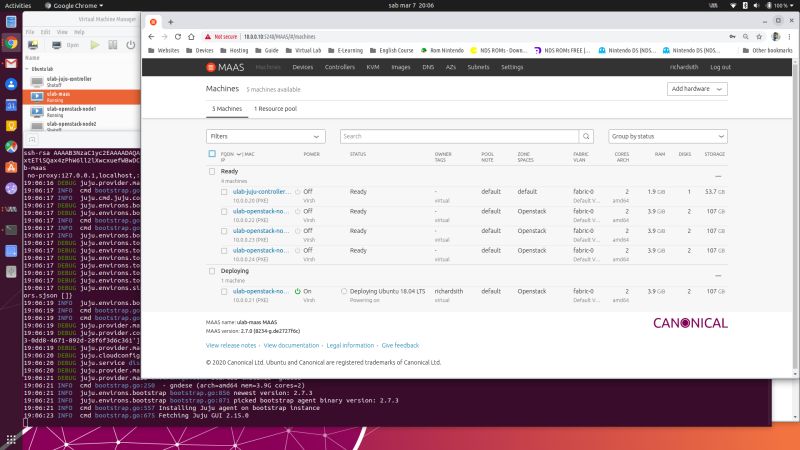Click the Chrome profile avatar icon
Screen dimensions: 800x450
coord(776,37)
